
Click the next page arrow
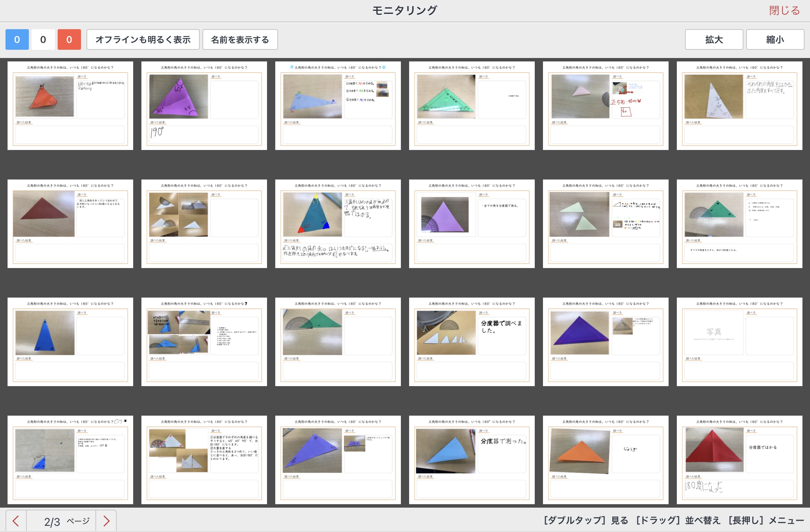point(106,521)
